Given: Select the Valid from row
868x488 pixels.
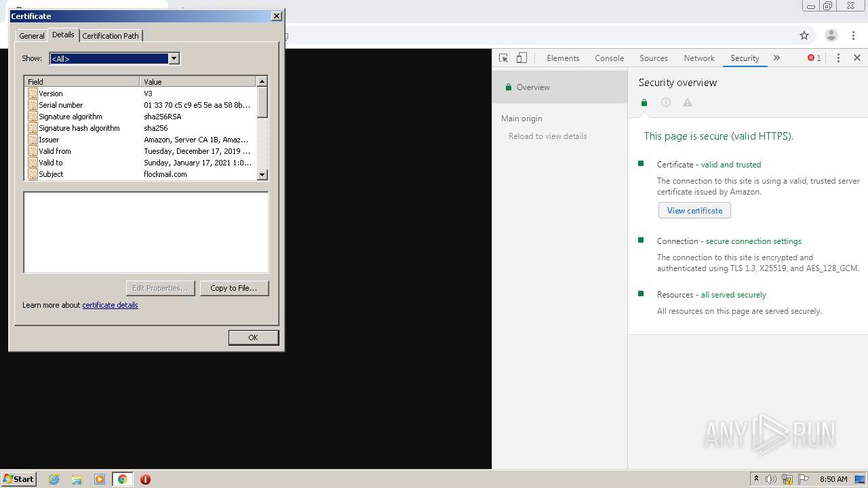Looking at the screenshot, I should click(x=140, y=151).
